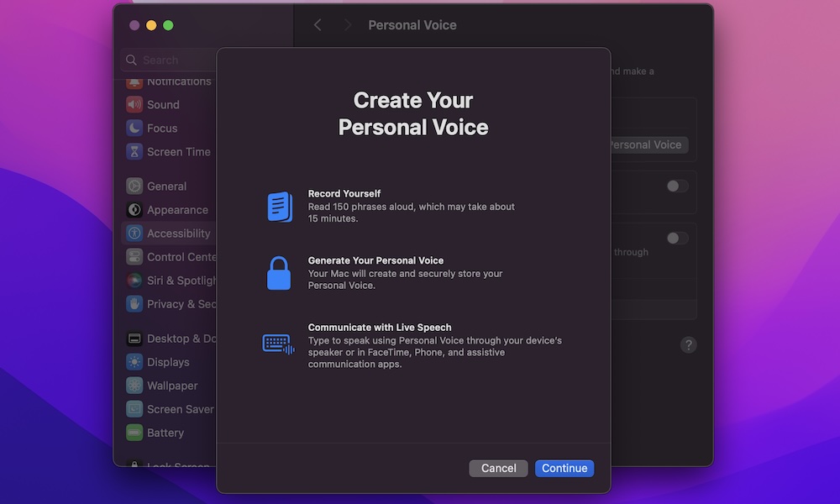This screenshot has height=504, width=840.
Task: Click the search magnifying glass icon
Action: (x=131, y=60)
